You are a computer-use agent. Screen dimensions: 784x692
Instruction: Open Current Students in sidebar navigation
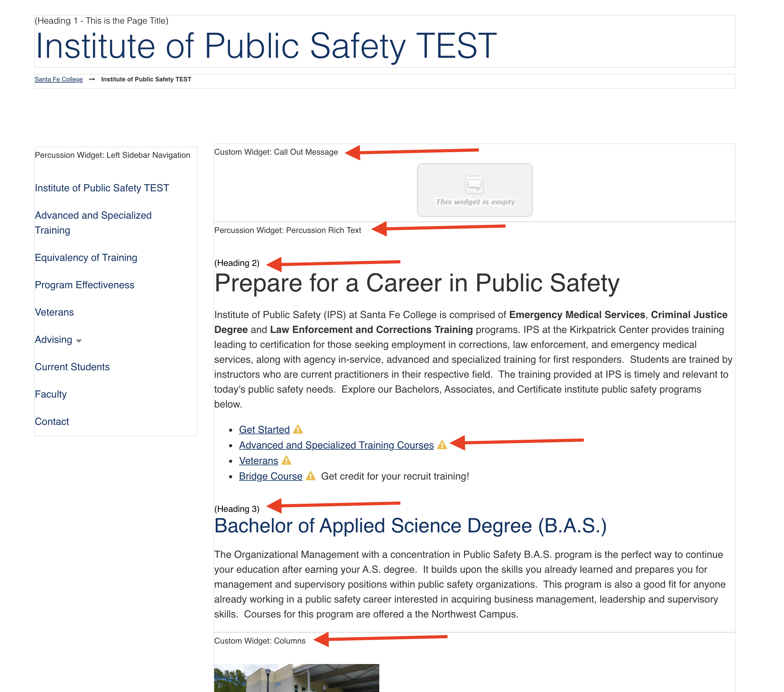72,367
